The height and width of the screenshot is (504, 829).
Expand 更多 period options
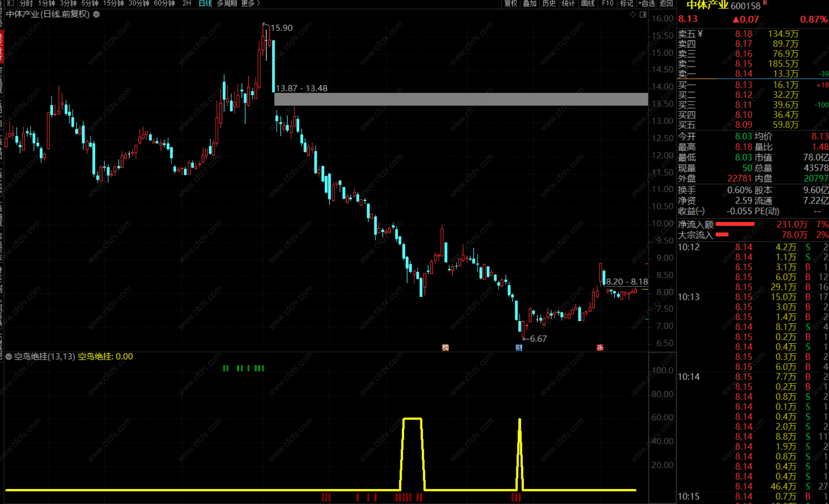251,3
